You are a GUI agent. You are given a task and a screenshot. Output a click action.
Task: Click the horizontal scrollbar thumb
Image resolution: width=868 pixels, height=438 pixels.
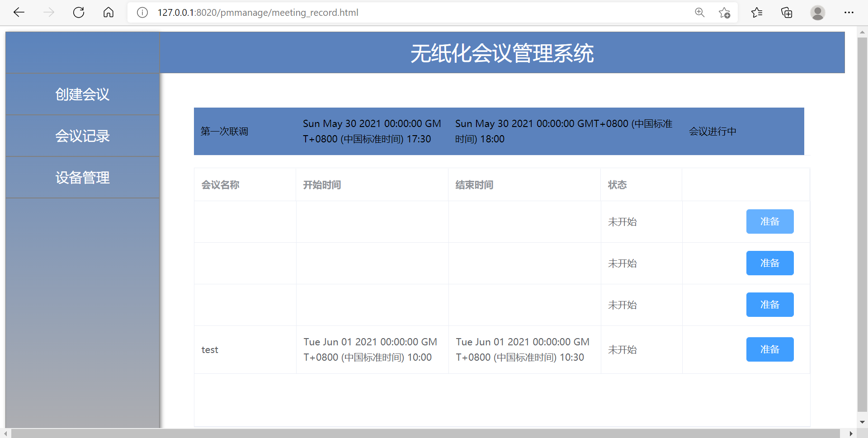coord(425,433)
